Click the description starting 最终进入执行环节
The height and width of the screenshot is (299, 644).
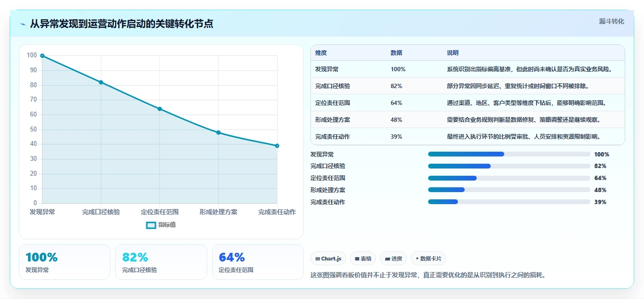click(524, 137)
